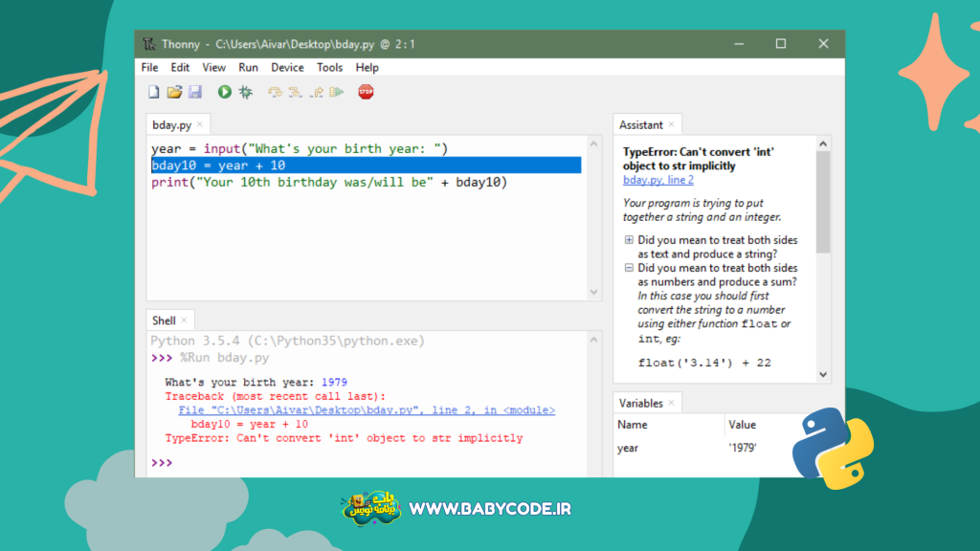Click the TypeError message line in the Shell
The width and height of the screenshot is (980, 551).
(344, 438)
